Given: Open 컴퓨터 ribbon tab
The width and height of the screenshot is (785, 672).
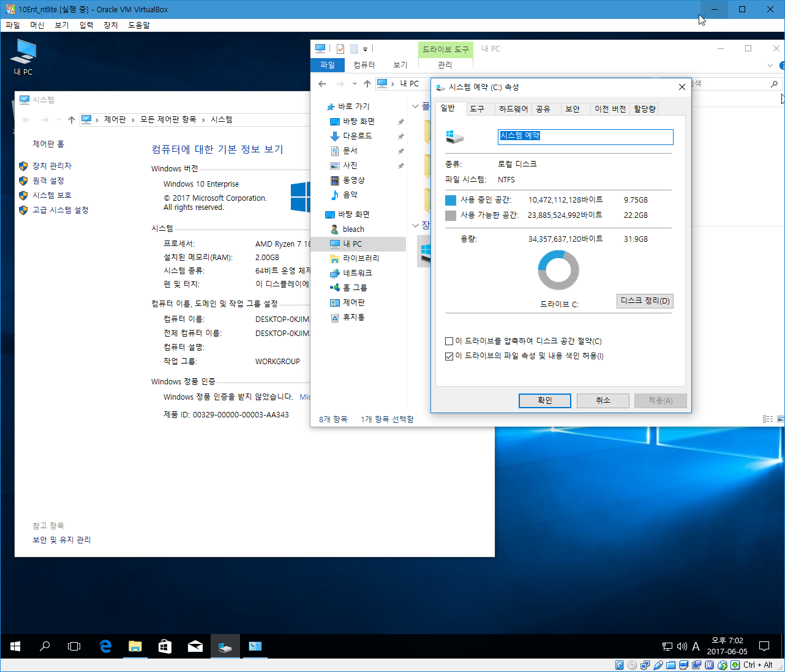Looking at the screenshot, I should pos(364,65).
